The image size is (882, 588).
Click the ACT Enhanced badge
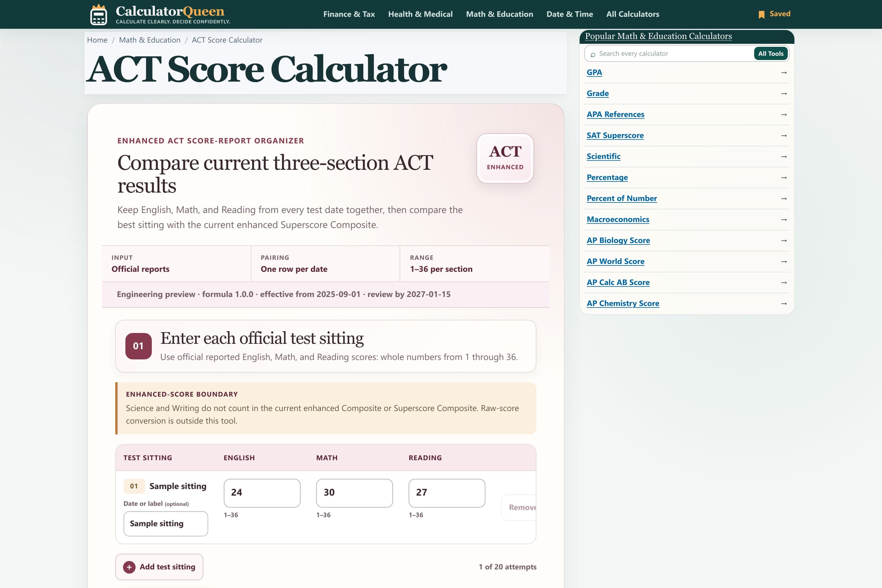click(505, 158)
